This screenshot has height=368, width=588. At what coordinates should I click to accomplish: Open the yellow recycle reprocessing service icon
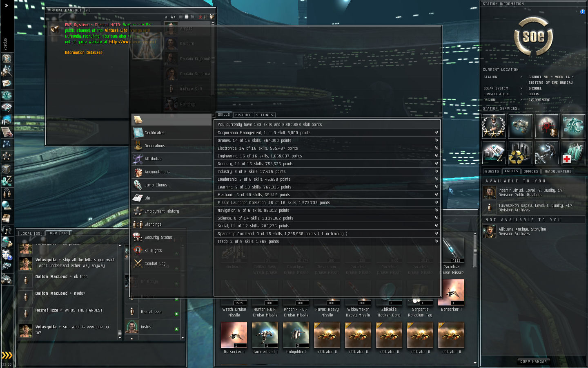tap(520, 153)
